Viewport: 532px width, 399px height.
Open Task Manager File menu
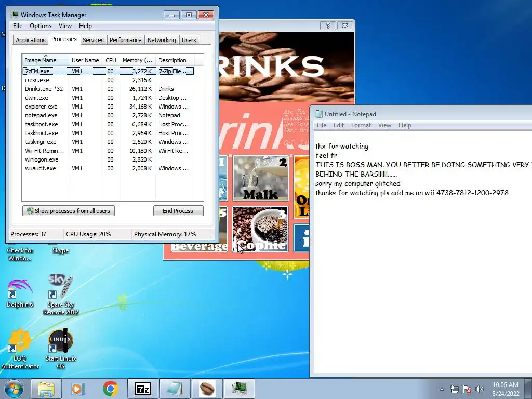click(18, 26)
